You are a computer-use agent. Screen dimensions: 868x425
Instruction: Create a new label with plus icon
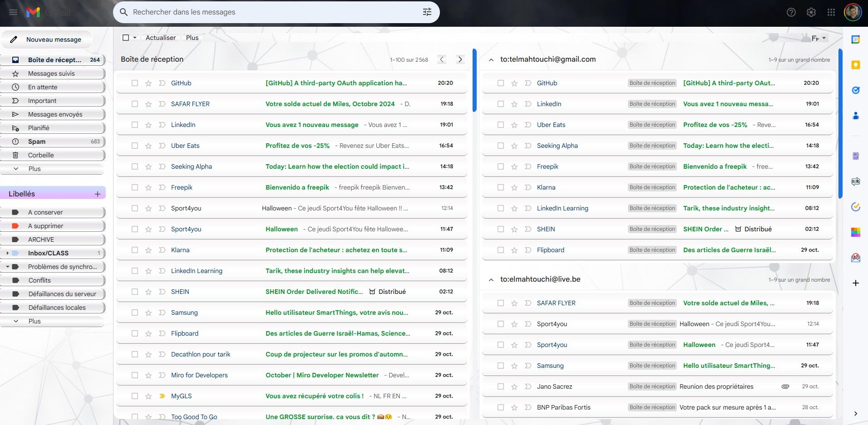click(x=97, y=194)
